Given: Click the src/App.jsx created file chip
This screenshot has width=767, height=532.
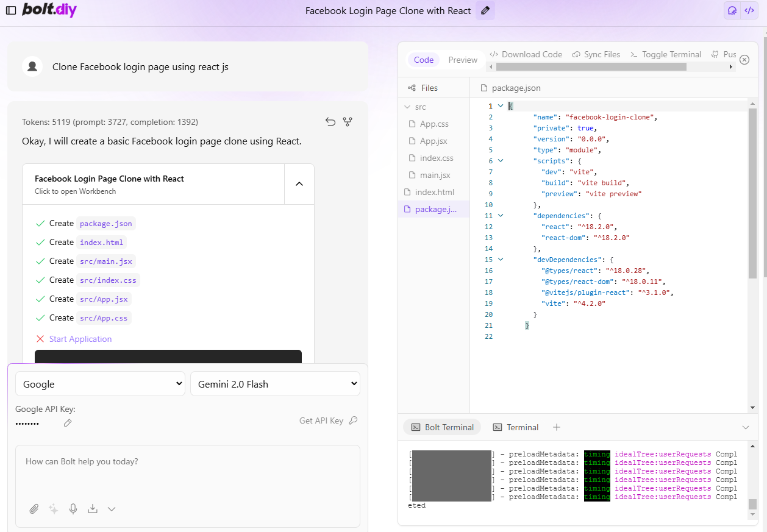Looking at the screenshot, I should coord(104,299).
